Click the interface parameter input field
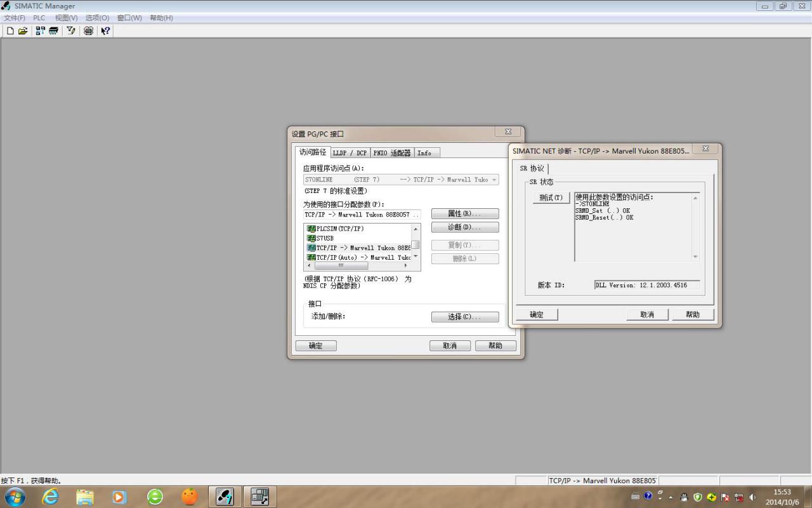The height and width of the screenshot is (508, 812). click(x=362, y=215)
